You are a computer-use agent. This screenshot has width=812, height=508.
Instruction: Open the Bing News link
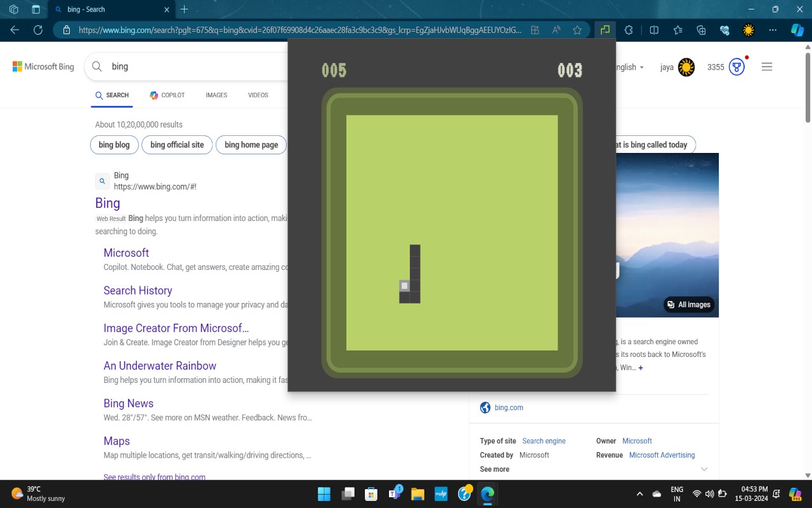tap(128, 403)
